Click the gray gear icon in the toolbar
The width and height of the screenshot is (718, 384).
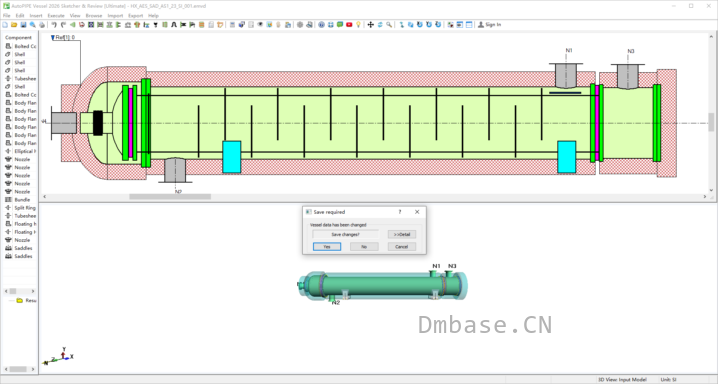point(300,25)
